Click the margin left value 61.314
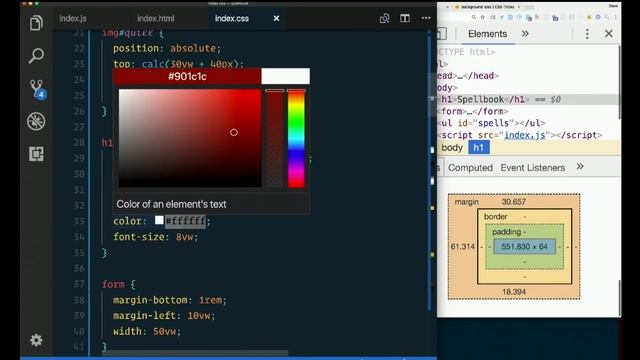The height and width of the screenshot is (360, 640). [463, 247]
